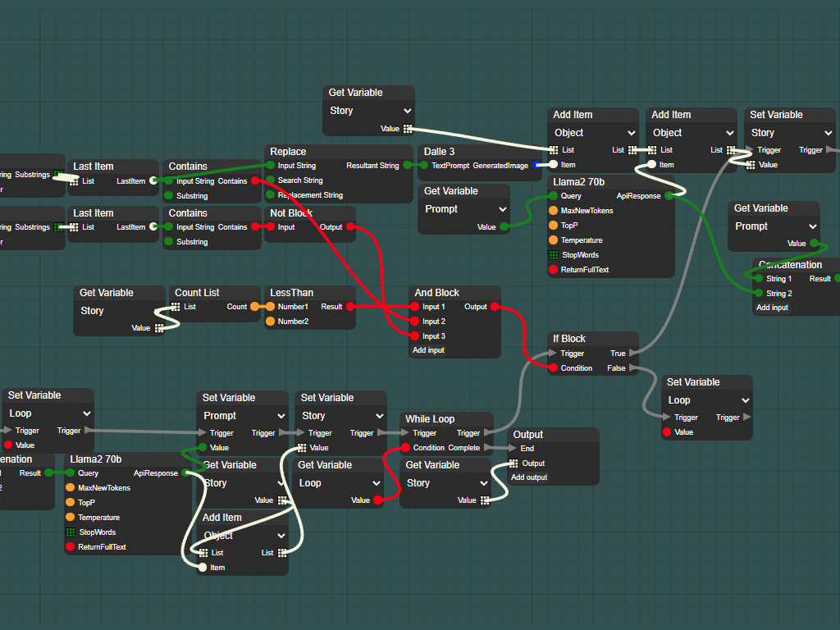Open Story dropdown of Get Variable above Replace

(368, 111)
